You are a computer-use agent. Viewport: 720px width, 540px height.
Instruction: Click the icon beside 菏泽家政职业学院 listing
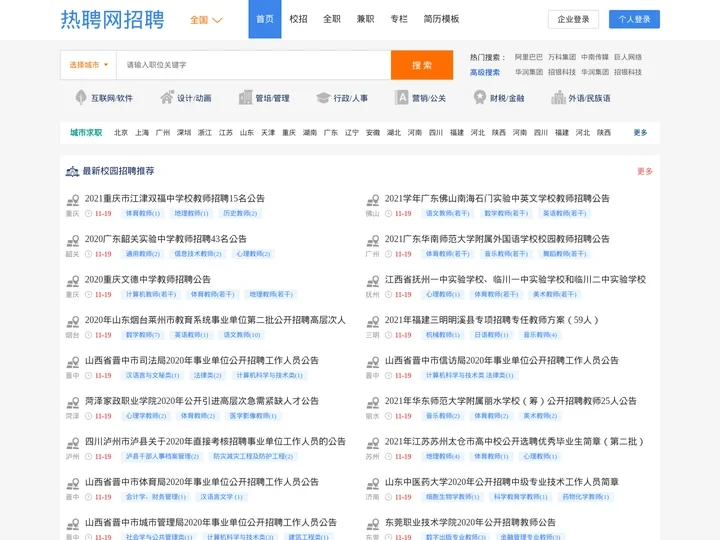(73, 403)
